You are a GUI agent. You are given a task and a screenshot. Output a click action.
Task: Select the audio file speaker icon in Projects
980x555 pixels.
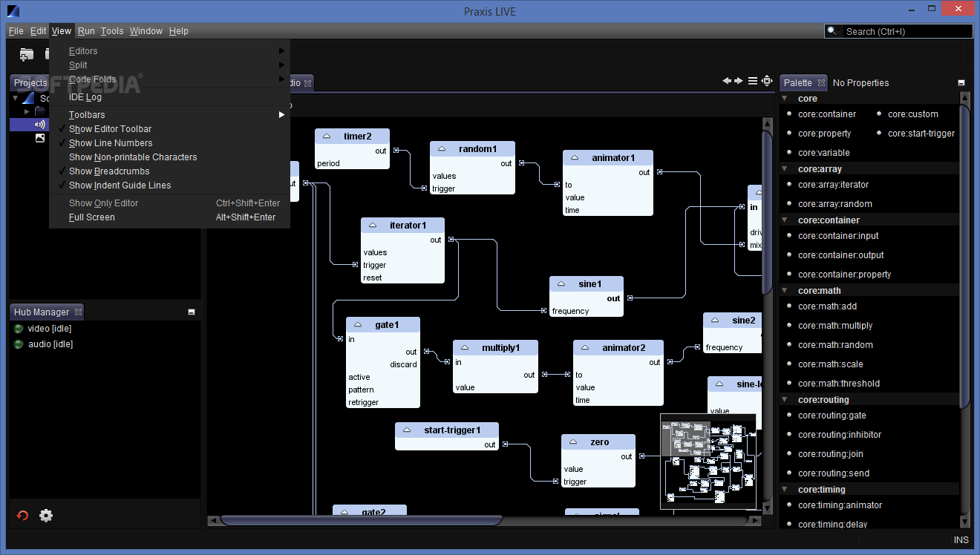[x=40, y=125]
